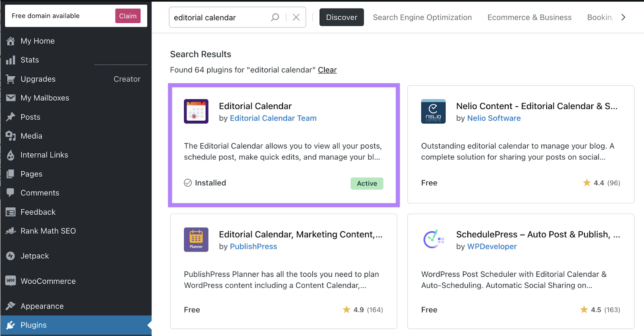Select the Discover category tab
The image size is (644, 336).
[341, 17]
